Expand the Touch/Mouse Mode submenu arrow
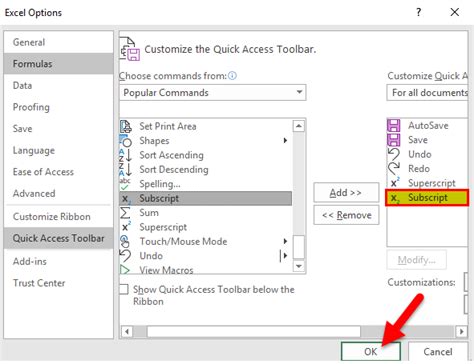474x364 pixels. click(x=285, y=241)
